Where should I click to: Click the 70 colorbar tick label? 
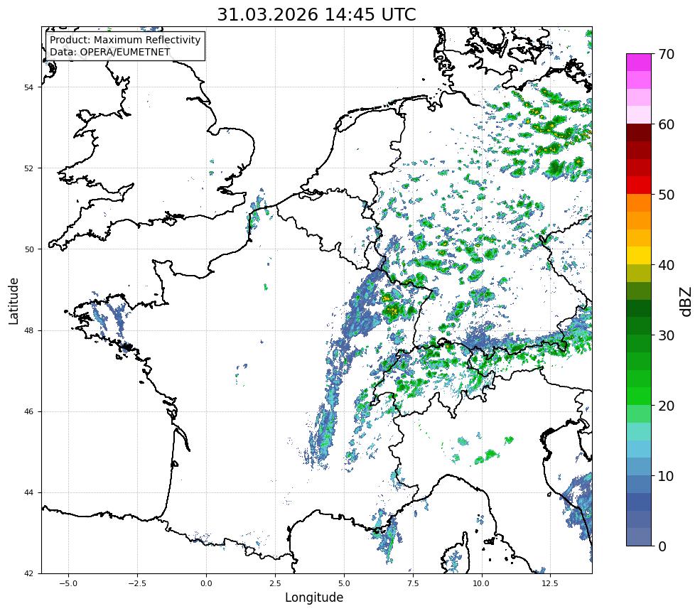(666, 54)
